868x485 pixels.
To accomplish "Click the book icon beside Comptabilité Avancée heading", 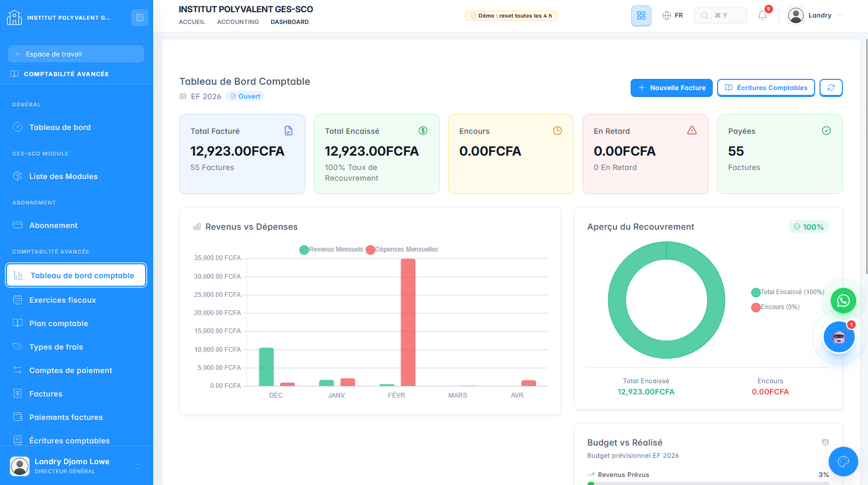I will [x=14, y=74].
